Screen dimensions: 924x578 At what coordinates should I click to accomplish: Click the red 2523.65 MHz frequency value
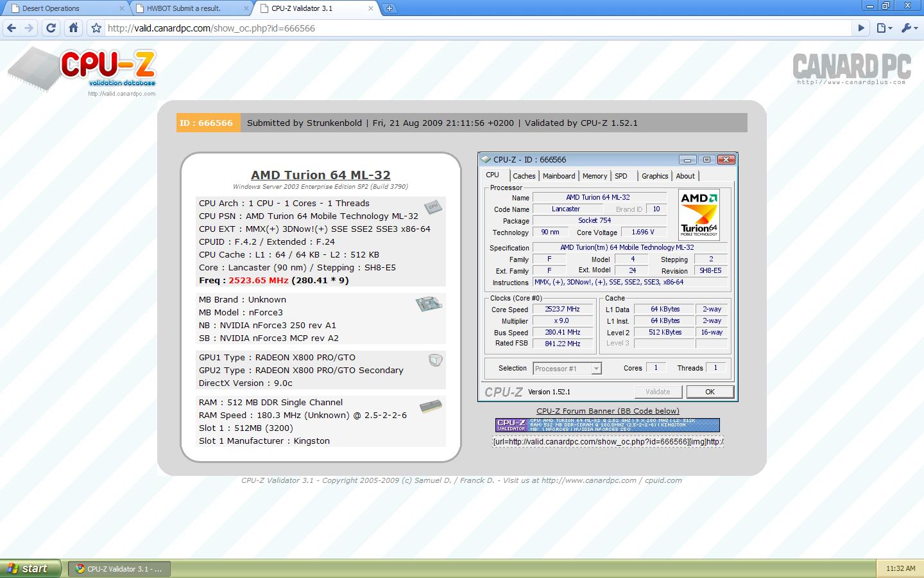[x=259, y=280]
